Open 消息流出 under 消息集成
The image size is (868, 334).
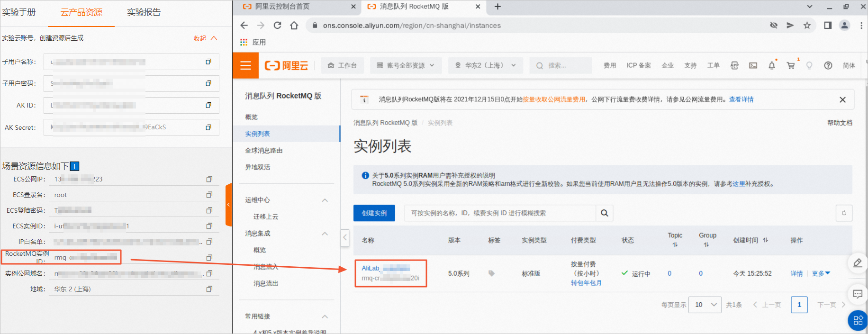click(x=266, y=283)
